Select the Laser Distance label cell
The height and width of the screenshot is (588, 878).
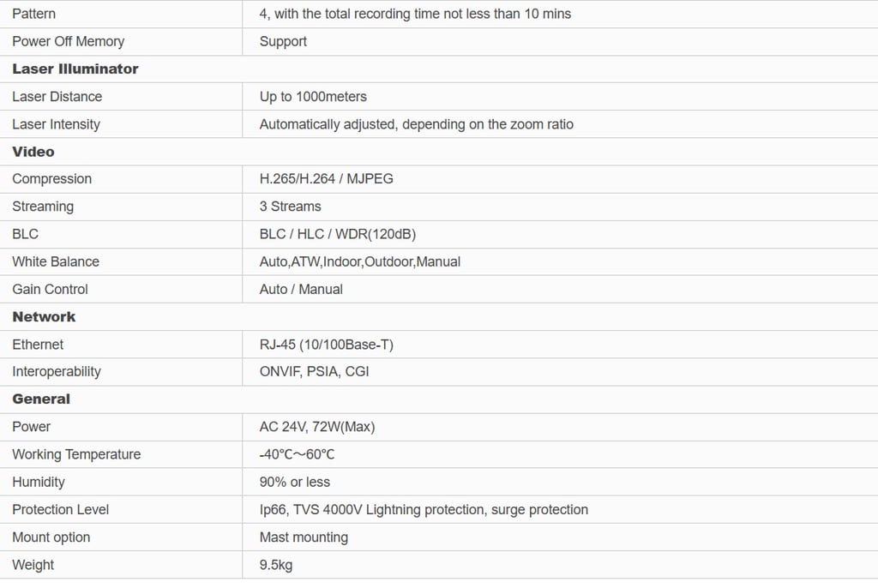[x=57, y=97]
